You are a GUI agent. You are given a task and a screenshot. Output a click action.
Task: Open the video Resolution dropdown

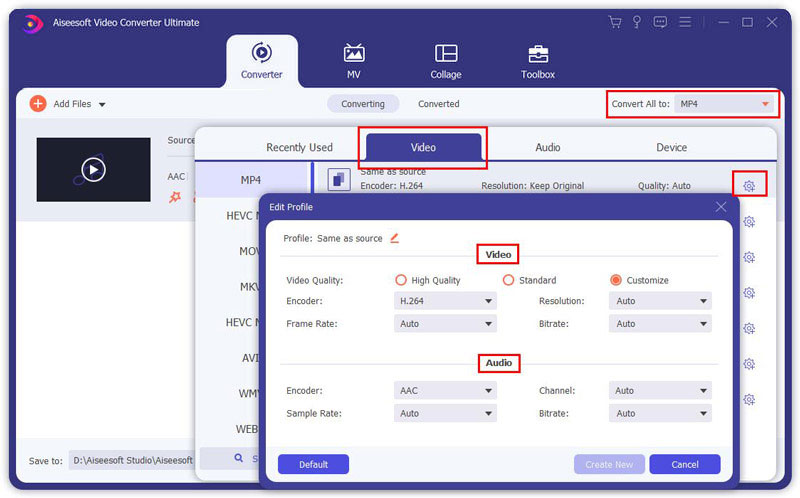tap(660, 301)
